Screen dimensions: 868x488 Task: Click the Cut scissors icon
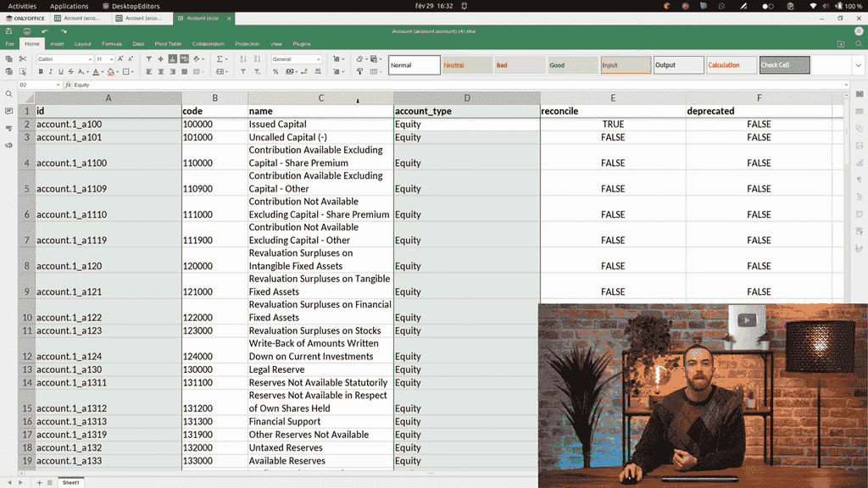tap(23, 59)
